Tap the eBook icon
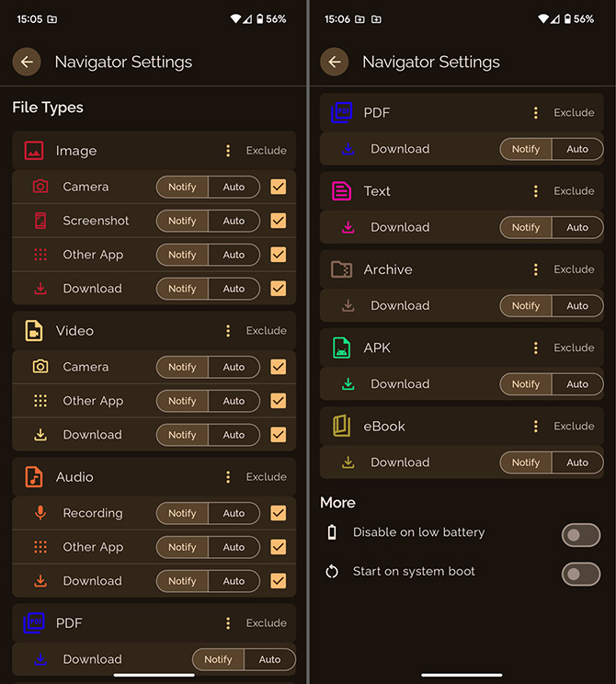The image size is (616, 684). (342, 426)
